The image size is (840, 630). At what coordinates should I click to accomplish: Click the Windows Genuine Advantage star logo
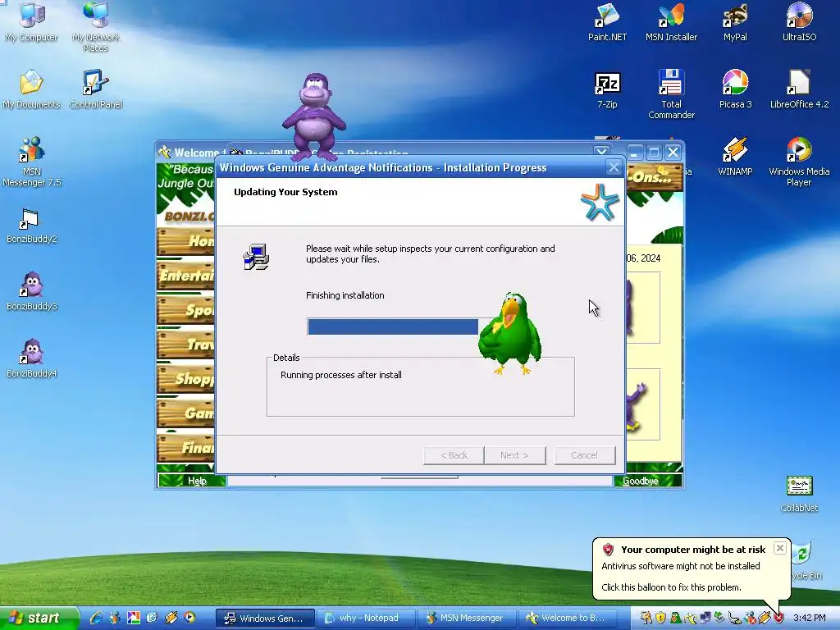600,202
